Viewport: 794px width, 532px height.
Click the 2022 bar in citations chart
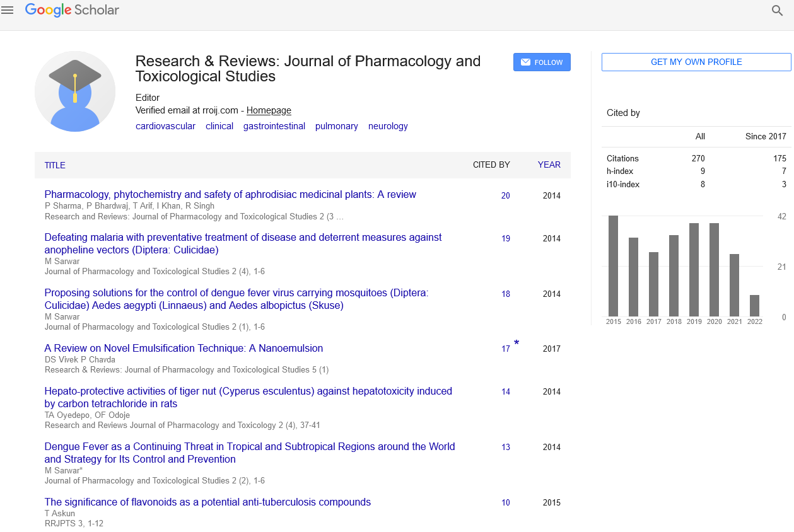(x=754, y=306)
